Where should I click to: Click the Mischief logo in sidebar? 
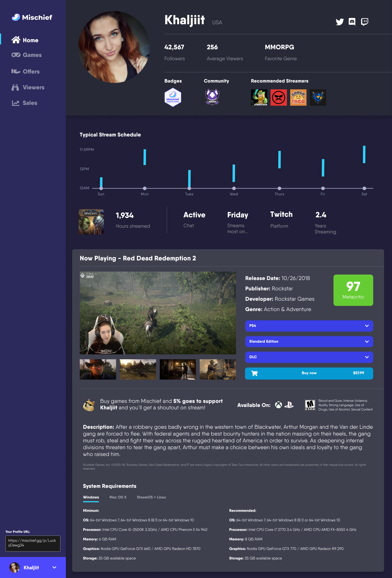(x=32, y=17)
